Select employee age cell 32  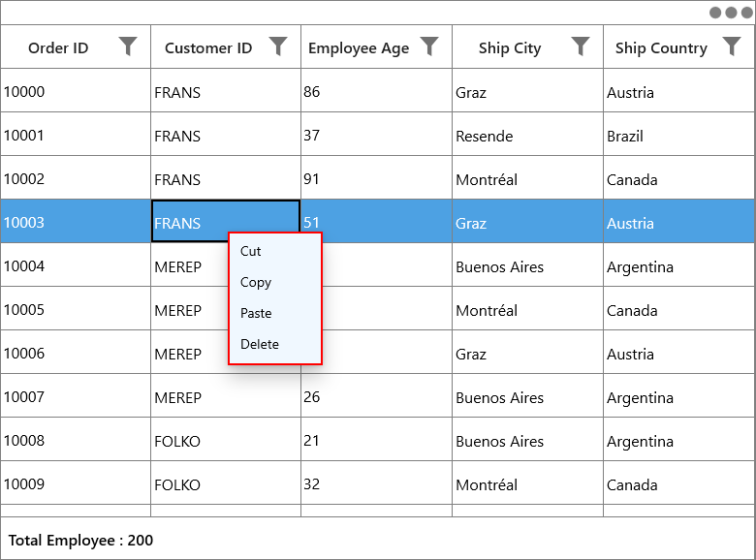pos(377,482)
